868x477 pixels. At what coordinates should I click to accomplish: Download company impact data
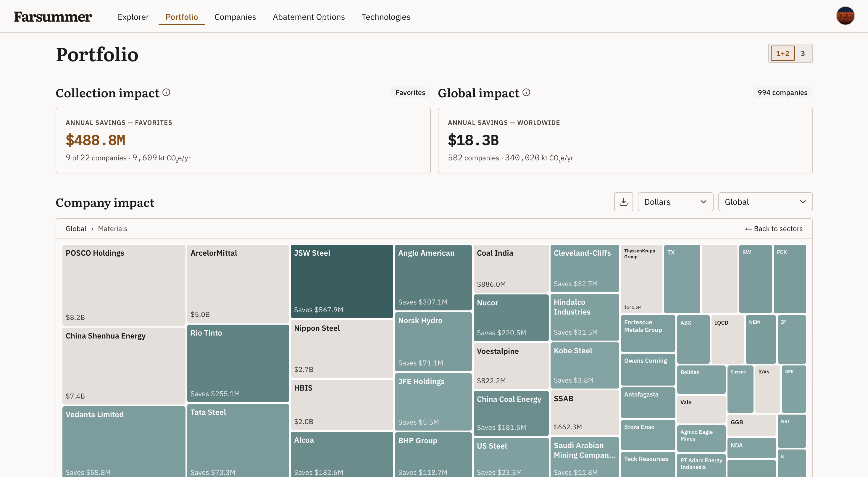coord(623,202)
